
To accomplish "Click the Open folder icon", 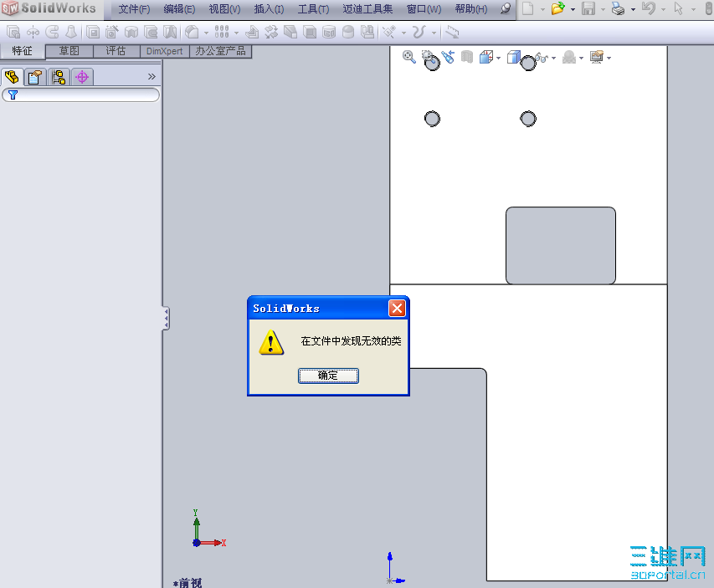I will coord(557,8).
